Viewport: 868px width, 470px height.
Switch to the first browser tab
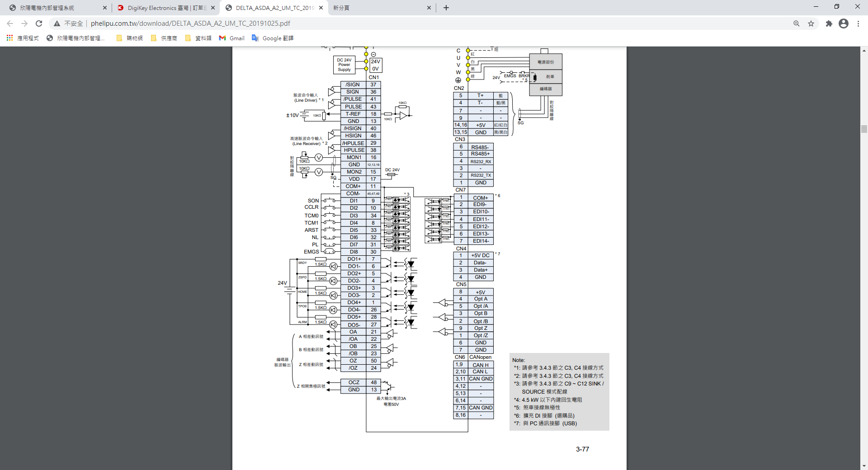click(x=54, y=8)
